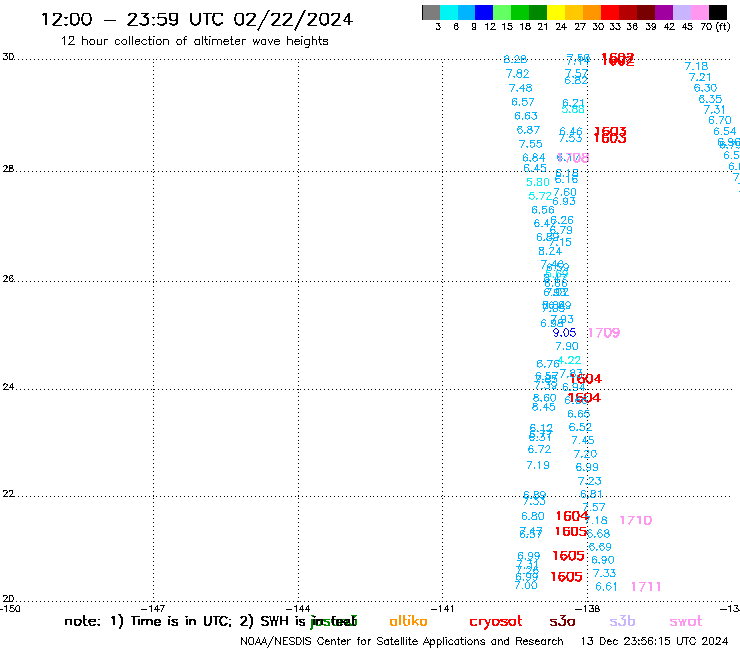Click the '7.23' wave height value
Viewport: 740px width, 650px height.
coord(590,481)
